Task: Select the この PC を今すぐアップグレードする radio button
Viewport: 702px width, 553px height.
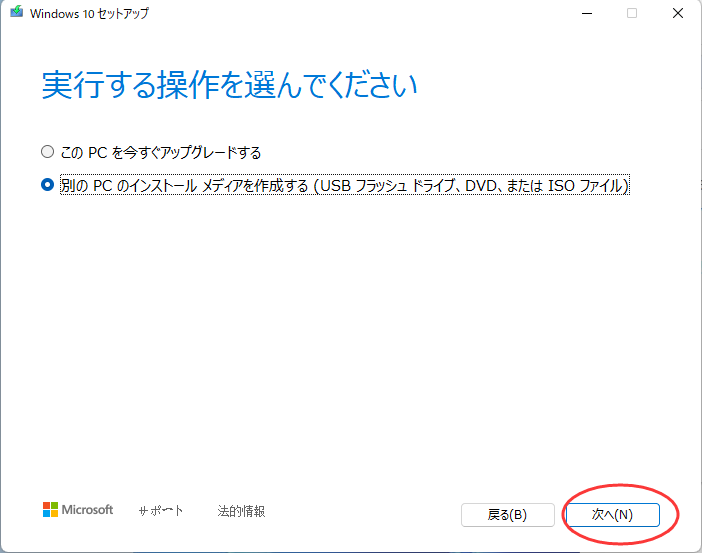Action: coord(47,153)
